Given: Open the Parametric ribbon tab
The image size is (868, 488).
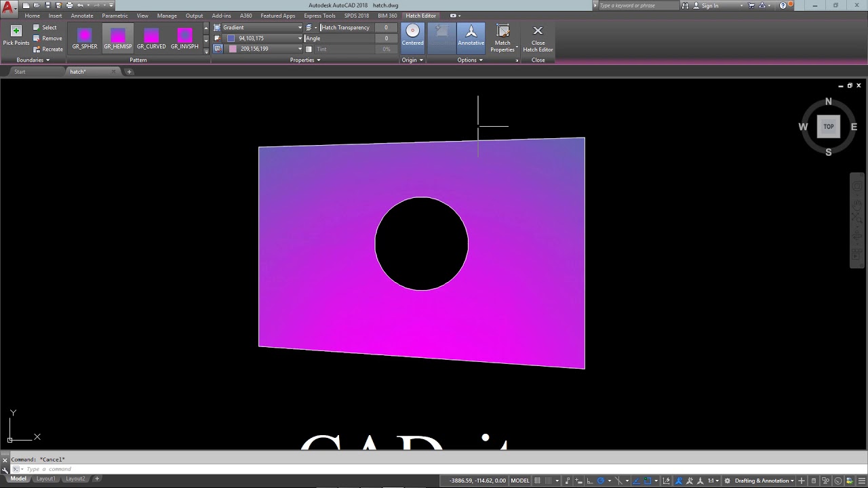Looking at the screenshot, I should tap(115, 16).
